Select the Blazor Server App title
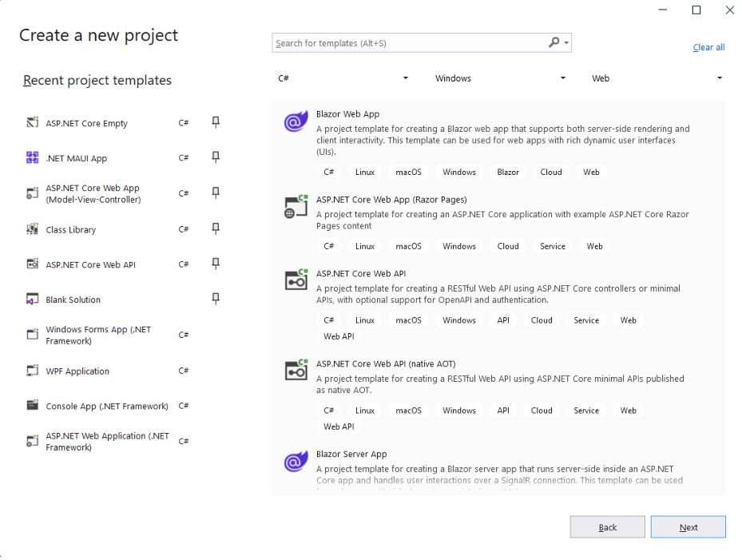 pos(351,454)
